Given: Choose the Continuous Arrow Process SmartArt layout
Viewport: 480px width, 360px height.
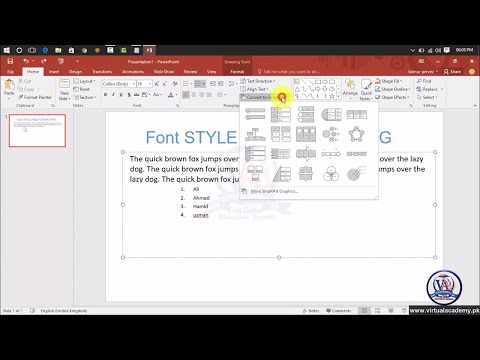Looking at the screenshot, I should [x=306, y=154].
